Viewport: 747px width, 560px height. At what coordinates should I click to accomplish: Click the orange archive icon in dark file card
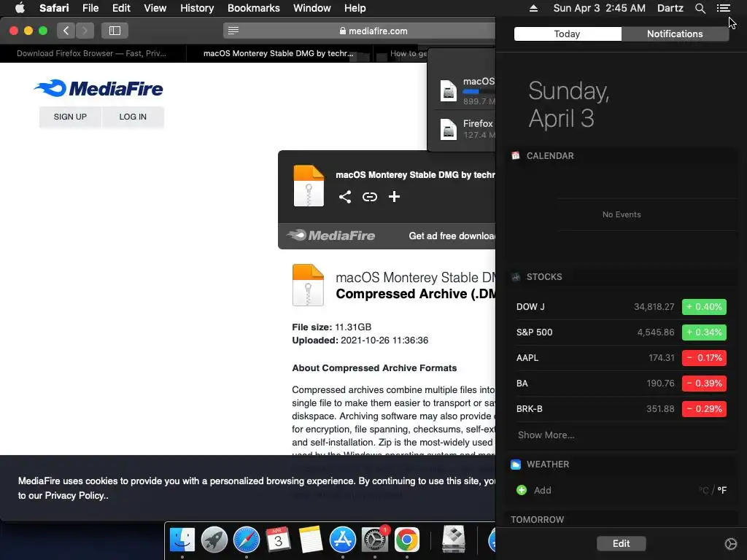point(309,186)
